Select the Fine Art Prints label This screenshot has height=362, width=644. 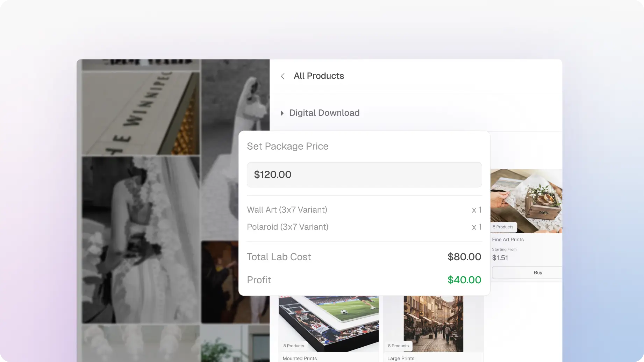pos(508,240)
